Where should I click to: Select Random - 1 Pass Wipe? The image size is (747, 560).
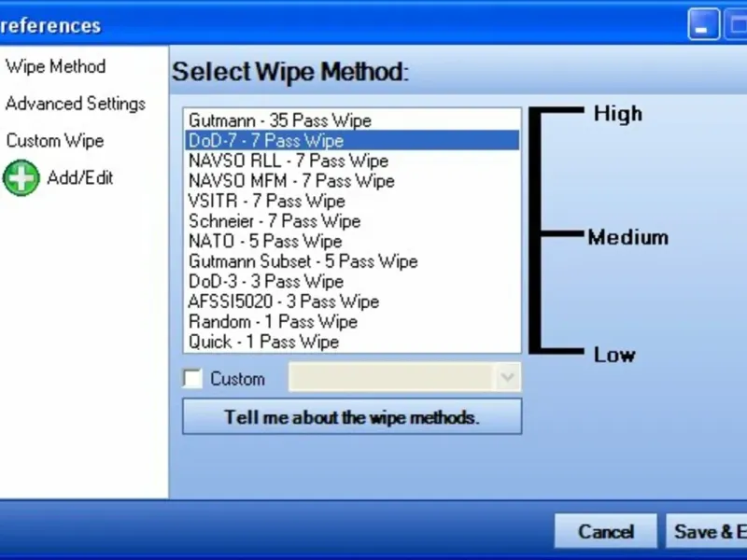tap(352, 321)
